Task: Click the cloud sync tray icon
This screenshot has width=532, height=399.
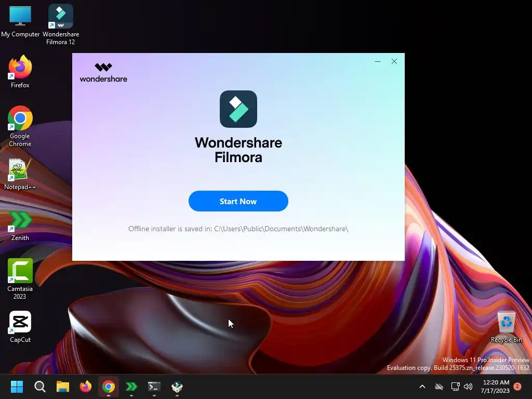Action: [x=439, y=387]
